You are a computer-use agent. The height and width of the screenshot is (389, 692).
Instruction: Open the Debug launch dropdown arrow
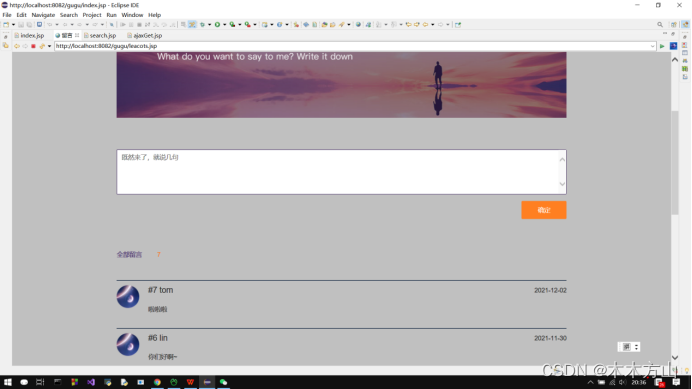tap(209, 25)
